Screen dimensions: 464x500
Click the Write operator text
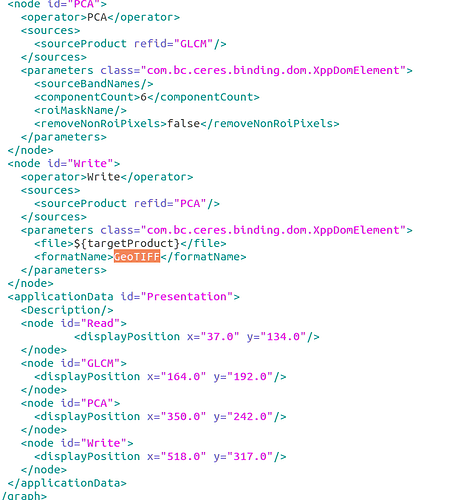(x=103, y=177)
